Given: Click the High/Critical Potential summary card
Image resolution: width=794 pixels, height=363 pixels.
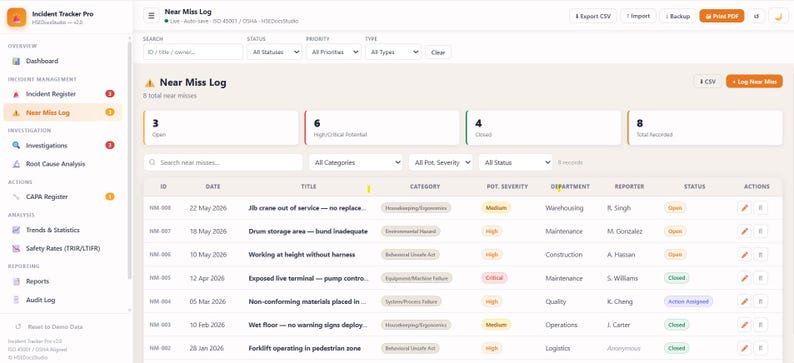Looking at the screenshot, I should [x=382, y=128].
